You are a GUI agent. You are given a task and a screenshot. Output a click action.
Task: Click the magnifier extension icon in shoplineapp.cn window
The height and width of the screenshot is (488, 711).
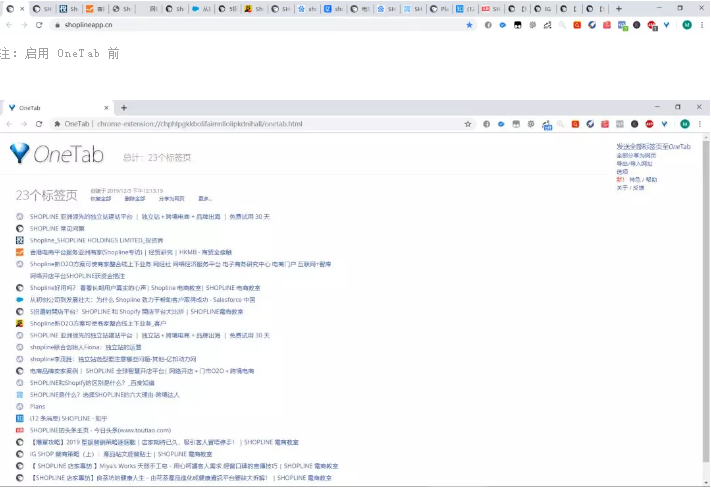(x=562, y=25)
